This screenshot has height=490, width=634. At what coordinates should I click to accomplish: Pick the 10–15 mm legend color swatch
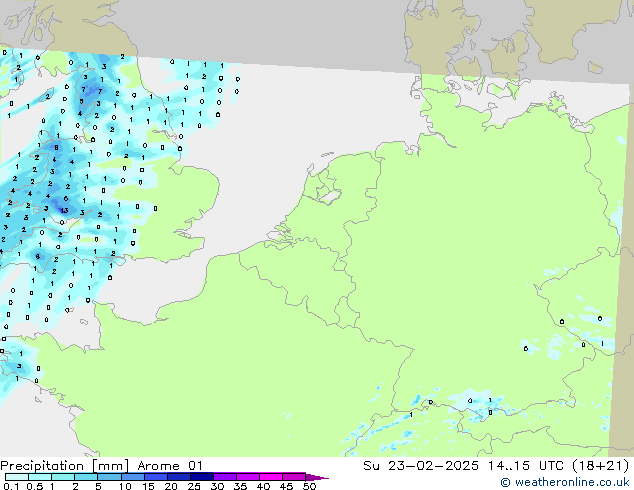[x=132, y=477]
